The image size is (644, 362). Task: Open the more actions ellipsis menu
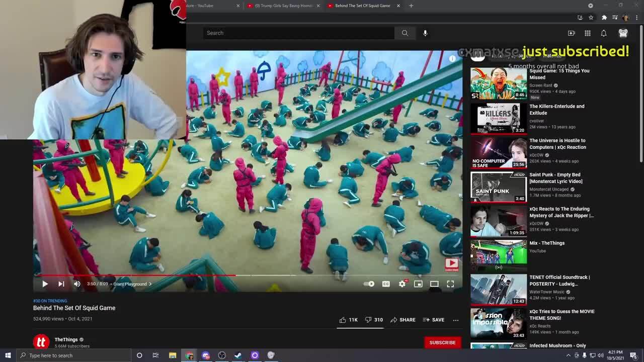(x=455, y=320)
